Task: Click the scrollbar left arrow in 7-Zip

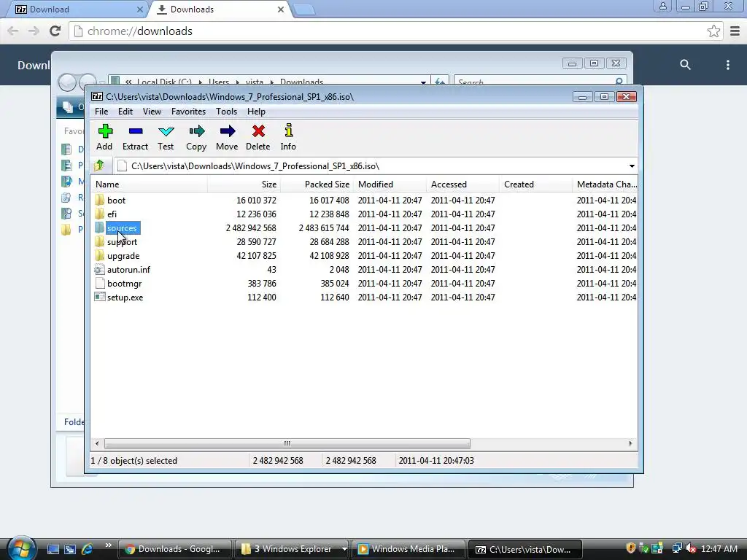Action: [97, 443]
